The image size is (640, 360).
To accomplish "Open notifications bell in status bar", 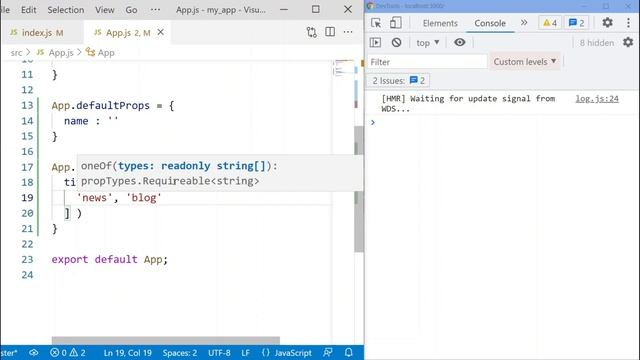I will tap(348, 353).
